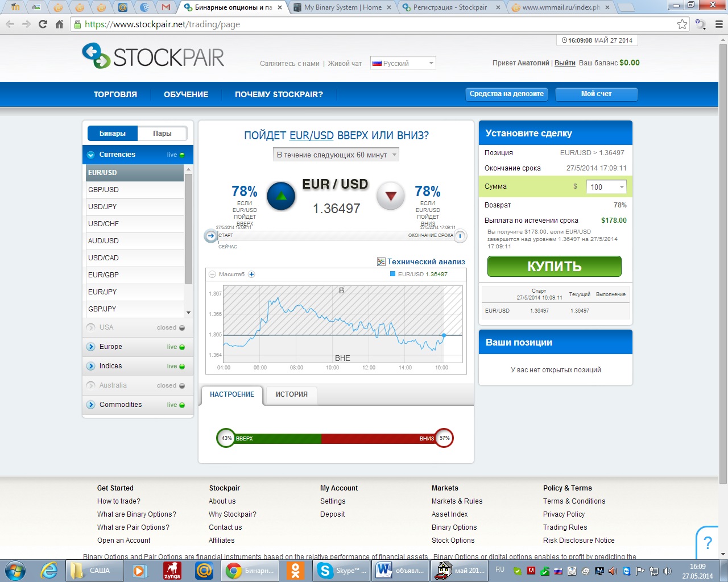The image size is (728, 582).
Task: Open the Chrome menu icon
Action: (x=718, y=24)
